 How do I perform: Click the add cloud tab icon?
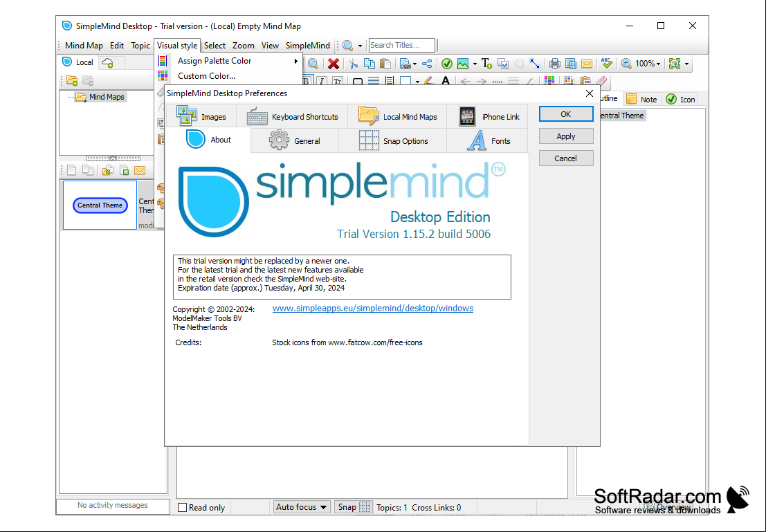click(107, 62)
